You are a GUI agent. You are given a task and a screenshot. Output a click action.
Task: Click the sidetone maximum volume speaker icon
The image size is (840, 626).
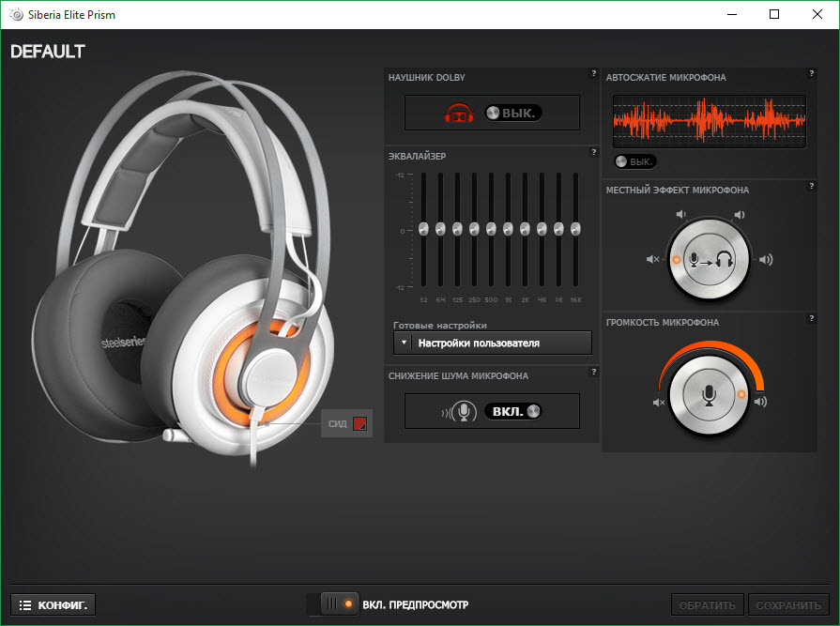point(766,260)
